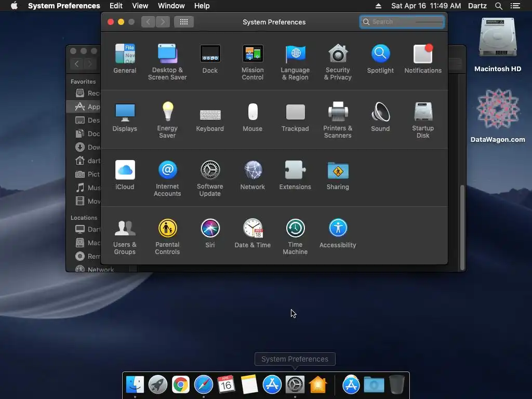The image size is (532, 399).
Task: Open Launchpad from the Dock
Action: tap(158, 385)
